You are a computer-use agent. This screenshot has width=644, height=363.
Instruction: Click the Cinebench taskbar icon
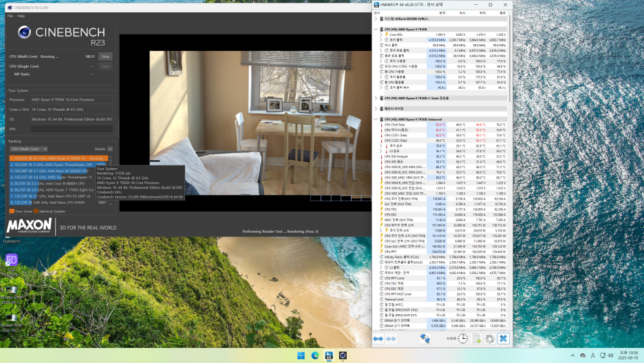tap(343, 355)
